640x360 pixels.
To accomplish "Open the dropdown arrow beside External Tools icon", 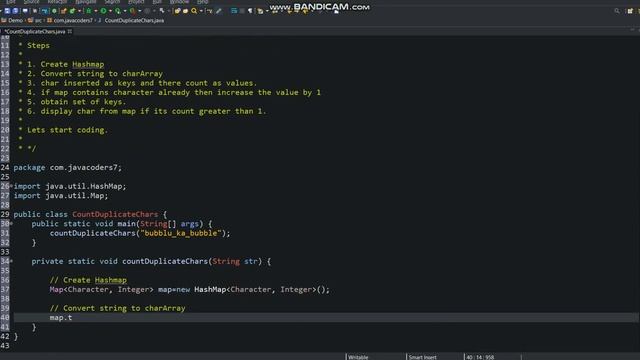I will pos(140,11).
